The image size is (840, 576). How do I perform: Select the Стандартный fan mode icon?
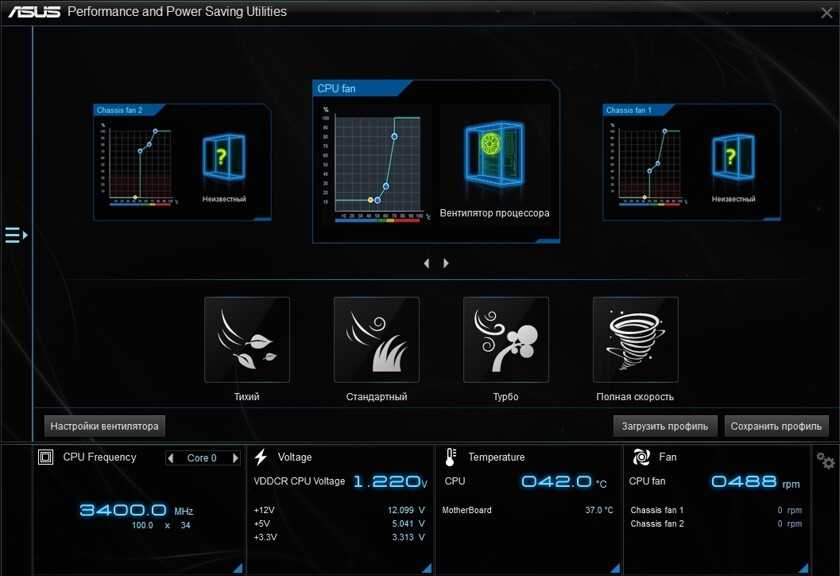[x=376, y=340]
